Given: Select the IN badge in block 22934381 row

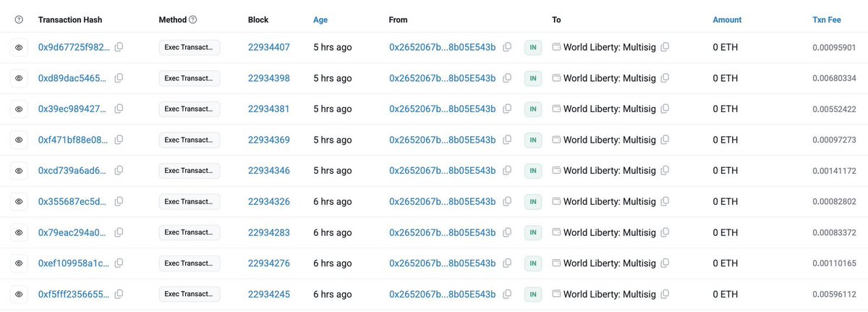Looking at the screenshot, I should (x=533, y=109).
